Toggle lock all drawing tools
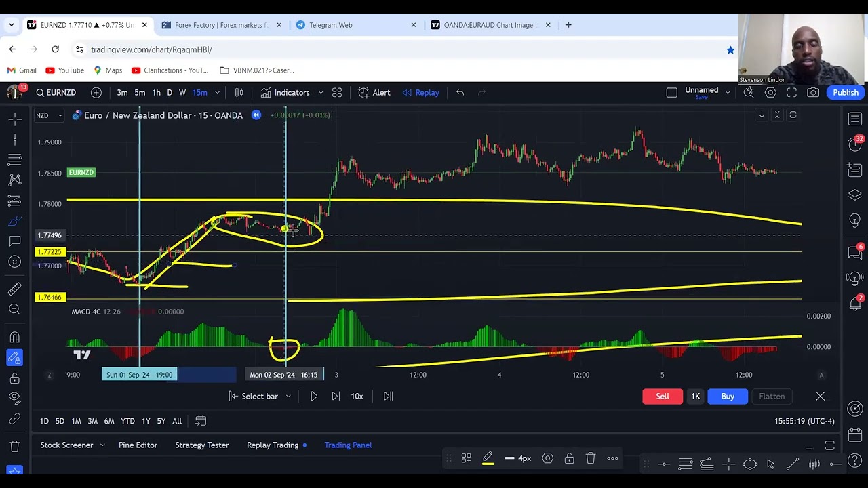Screen dimensions: 868x488 pyautogui.click(x=14, y=378)
